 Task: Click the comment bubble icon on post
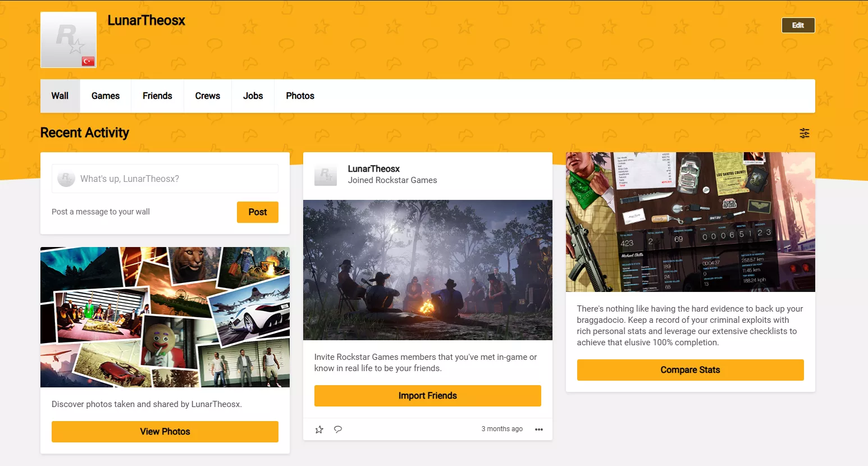(338, 430)
